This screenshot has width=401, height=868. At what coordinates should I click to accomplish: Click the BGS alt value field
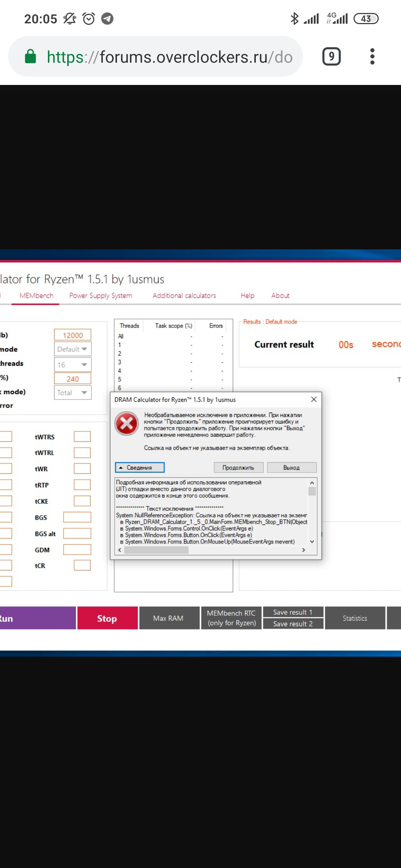(77, 533)
